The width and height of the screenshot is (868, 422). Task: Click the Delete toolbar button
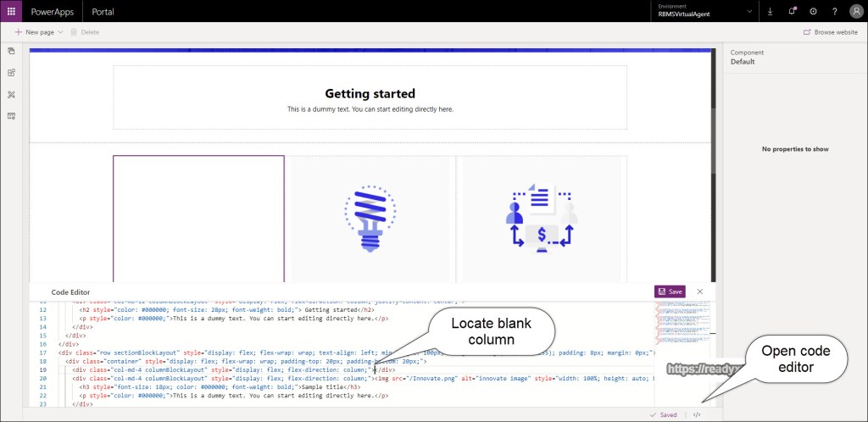click(85, 31)
